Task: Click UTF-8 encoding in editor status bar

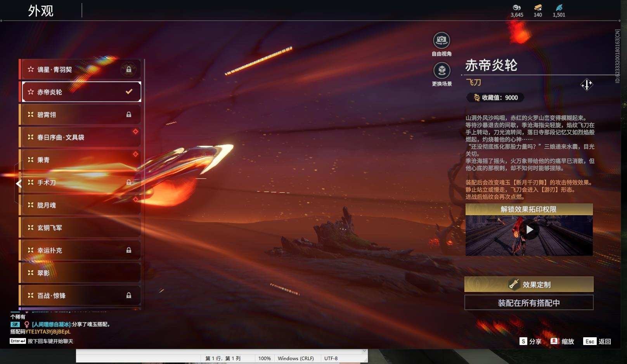Action: click(x=331, y=358)
